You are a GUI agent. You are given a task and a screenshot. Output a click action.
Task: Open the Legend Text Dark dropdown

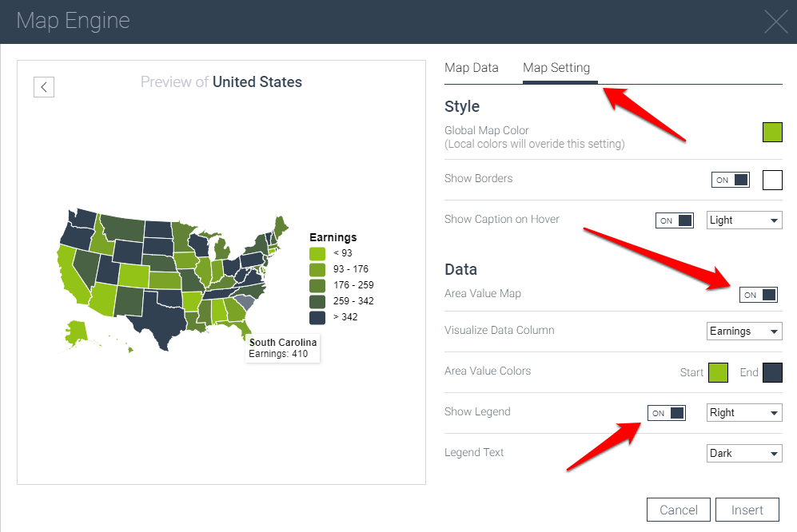(x=744, y=454)
